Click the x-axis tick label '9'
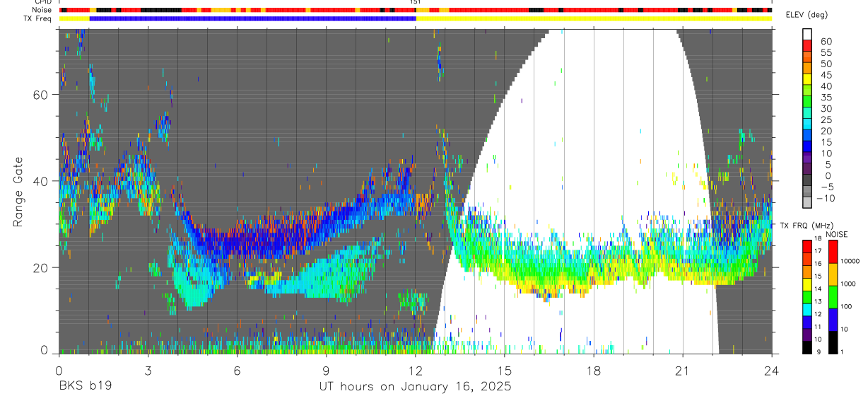 click(326, 371)
